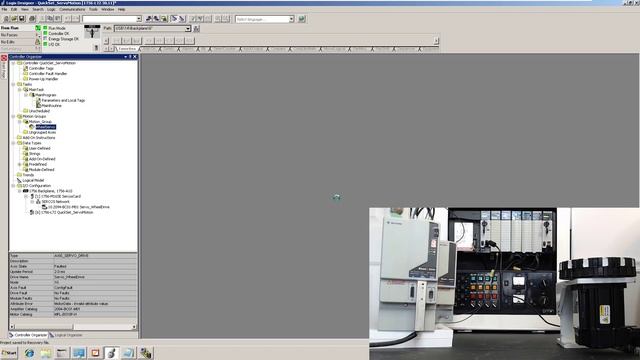
Task: Open the search text combo box dropdown
Action: (139, 19)
